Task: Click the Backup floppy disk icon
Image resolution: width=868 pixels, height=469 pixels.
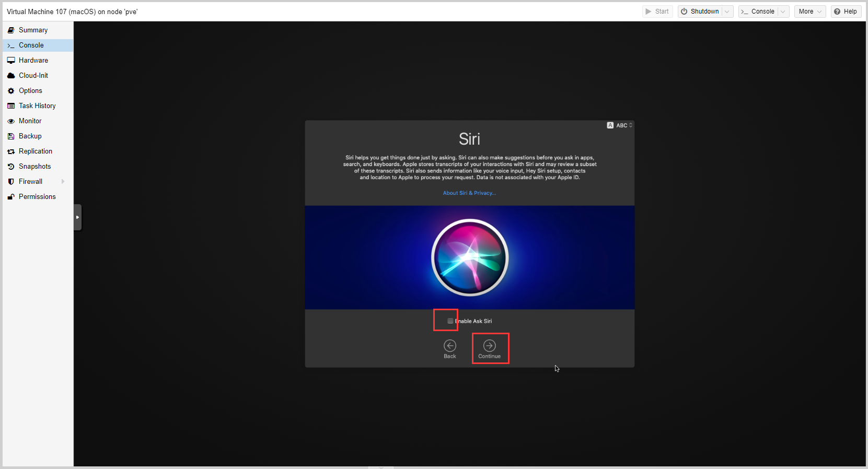Action: click(11, 136)
